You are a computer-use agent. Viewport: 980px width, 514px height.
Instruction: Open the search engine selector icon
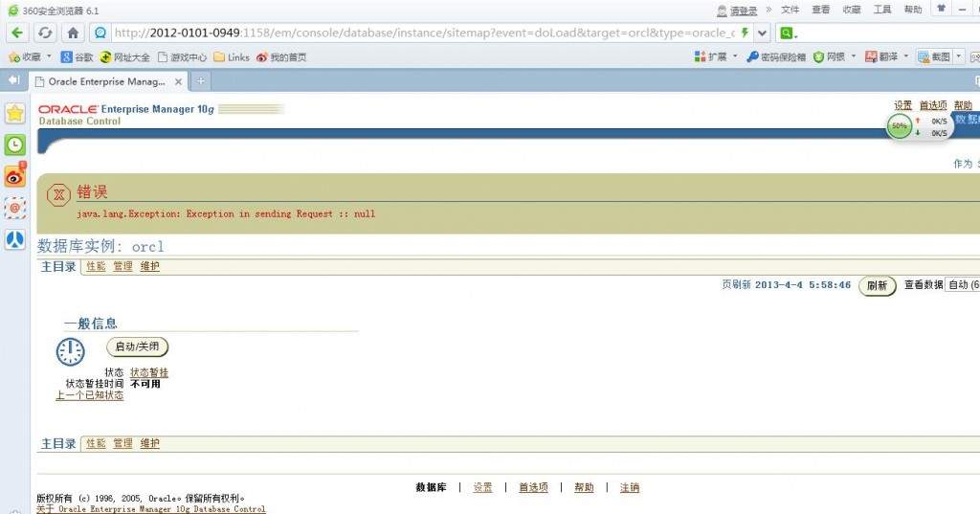tap(789, 34)
